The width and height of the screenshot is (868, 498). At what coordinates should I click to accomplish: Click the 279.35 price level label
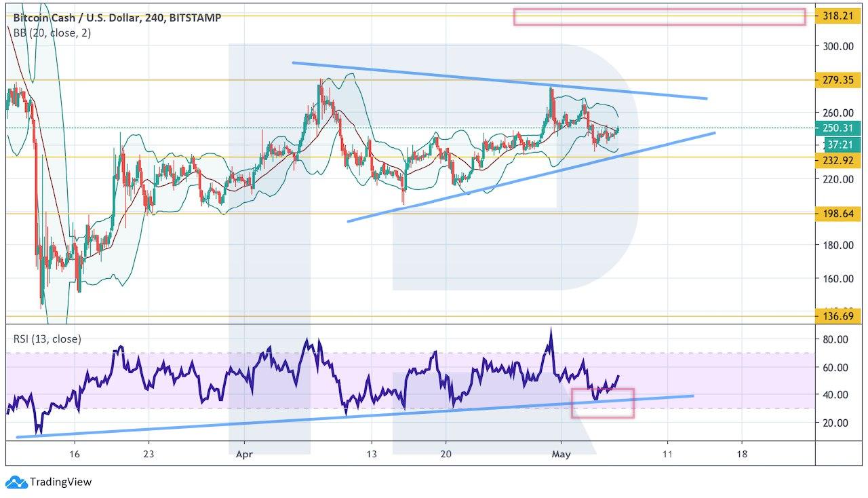(838, 80)
